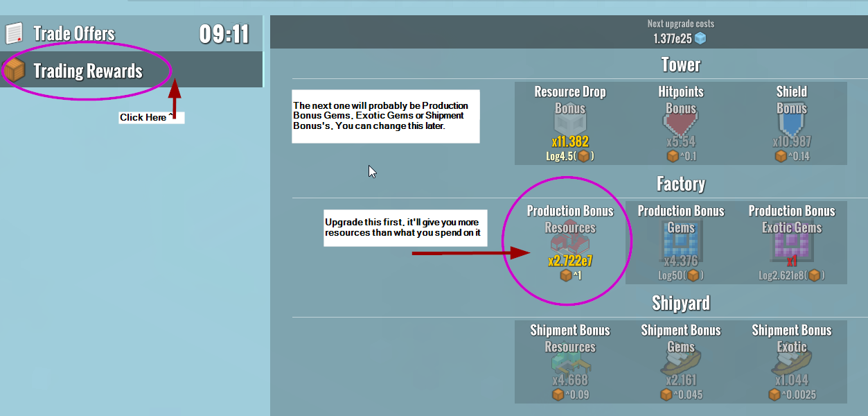Viewport: 868px width, 416px height.
Task: Select Shipment Bonus Exotic upgrade
Action: tap(792, 362)
